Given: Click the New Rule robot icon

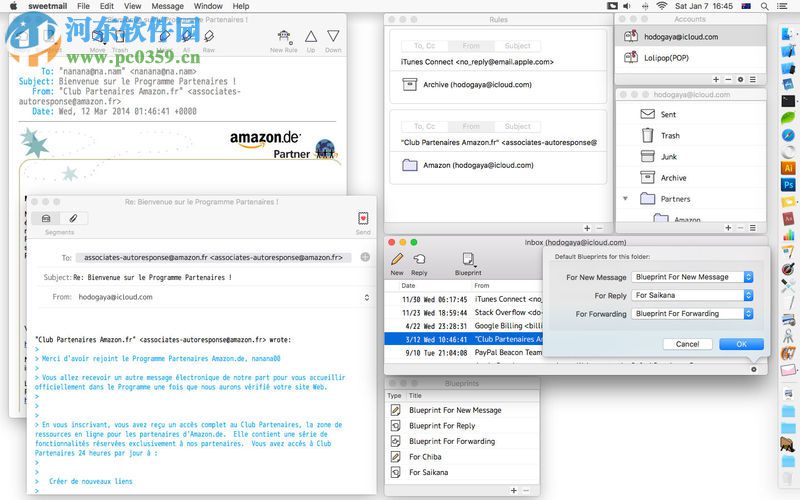Looking at the screenshot, I should [284, 36].
